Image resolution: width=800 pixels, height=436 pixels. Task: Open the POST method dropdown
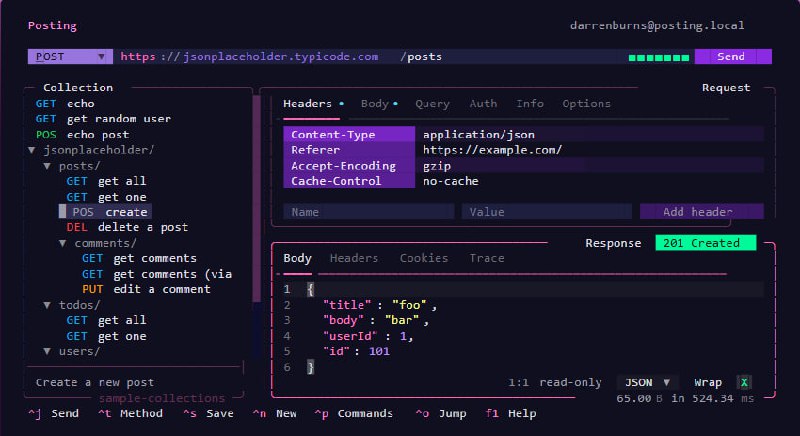[70, 57]
